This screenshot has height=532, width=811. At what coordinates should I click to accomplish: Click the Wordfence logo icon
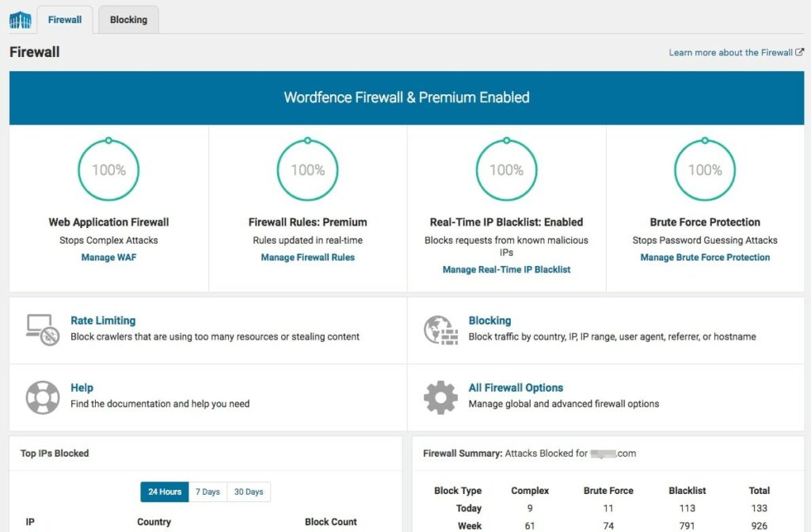[x=21, y=20]
